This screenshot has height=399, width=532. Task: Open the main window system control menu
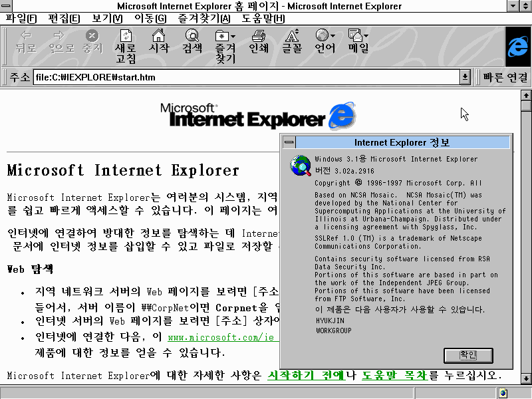(6, 6)
